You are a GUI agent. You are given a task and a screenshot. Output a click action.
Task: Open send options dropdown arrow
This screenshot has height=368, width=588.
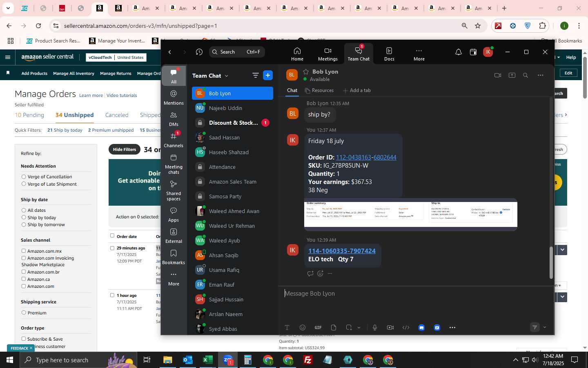[545, 327]
